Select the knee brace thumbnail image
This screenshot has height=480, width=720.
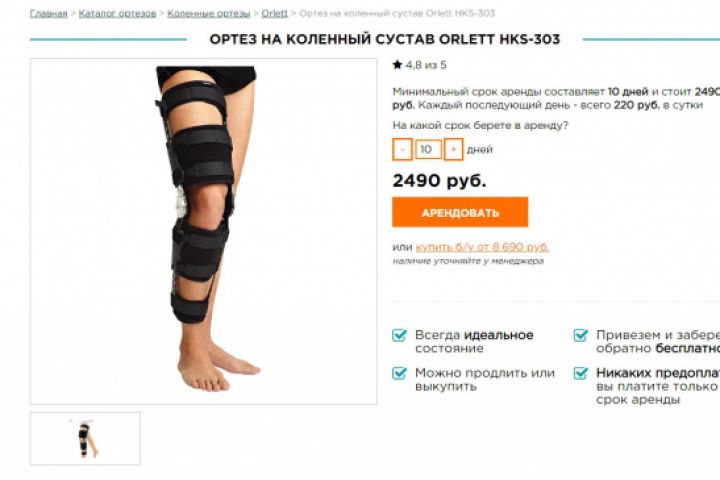85,438
